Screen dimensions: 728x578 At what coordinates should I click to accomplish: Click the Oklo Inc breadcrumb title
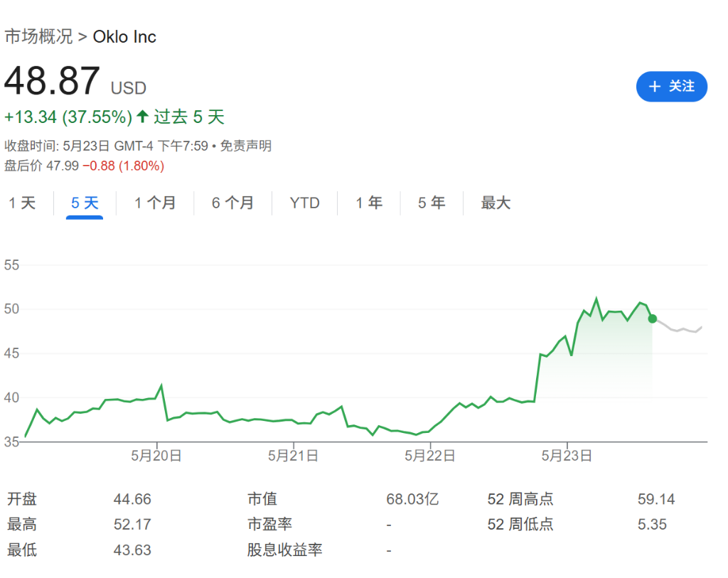[x=124, y=37]
